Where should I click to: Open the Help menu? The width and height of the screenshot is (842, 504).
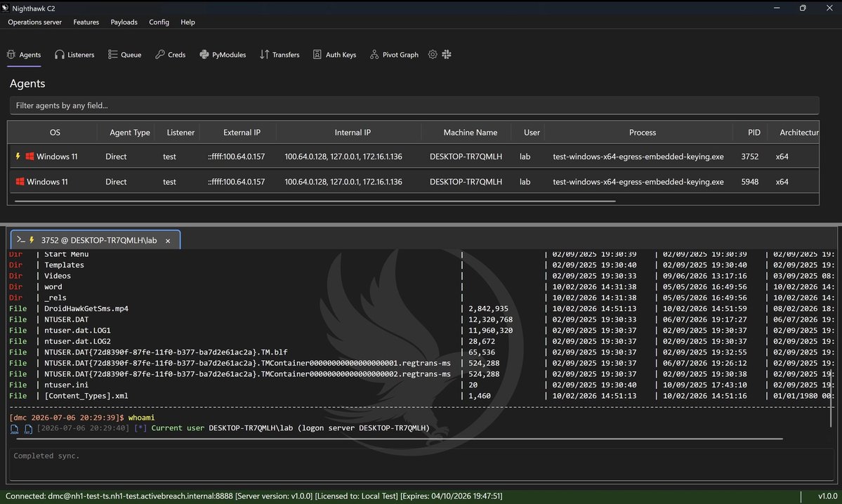click(x=188, y=22)
